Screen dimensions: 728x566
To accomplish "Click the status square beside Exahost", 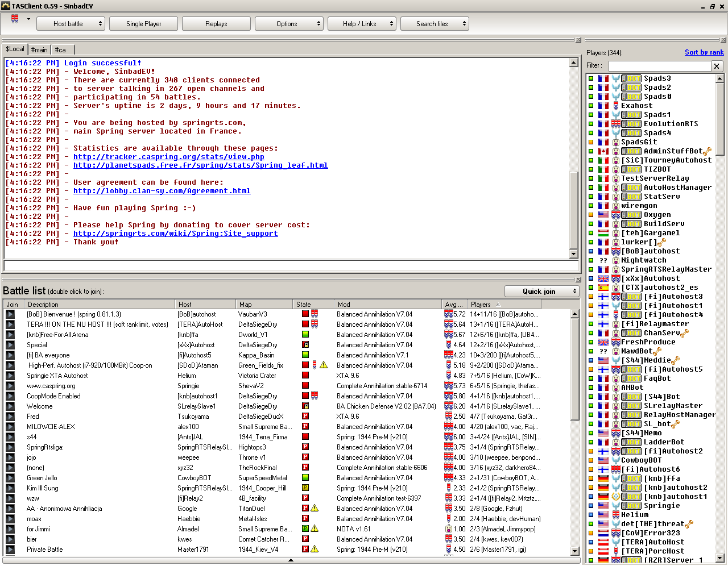I will click(x=591, y=106).
